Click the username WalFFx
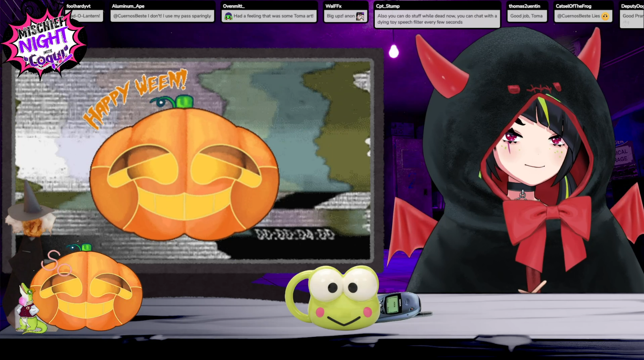The height and width of the screenshot is (360, 644). click(333, 6)
